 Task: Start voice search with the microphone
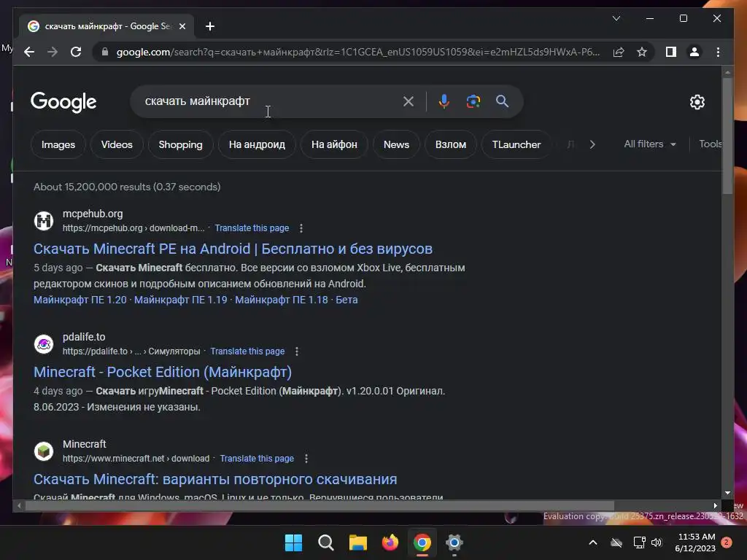coord(444,101)
